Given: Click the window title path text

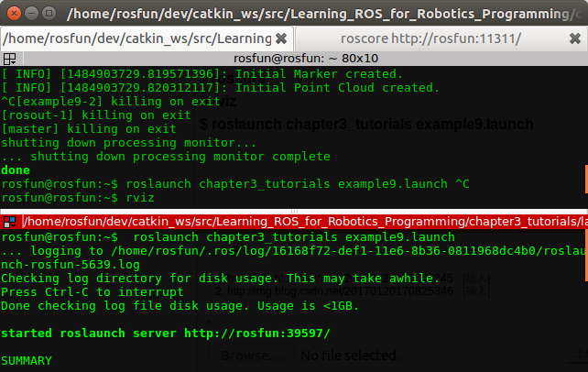Looking at the screenshot, I should pyautogui.click(x=324, y=14).
